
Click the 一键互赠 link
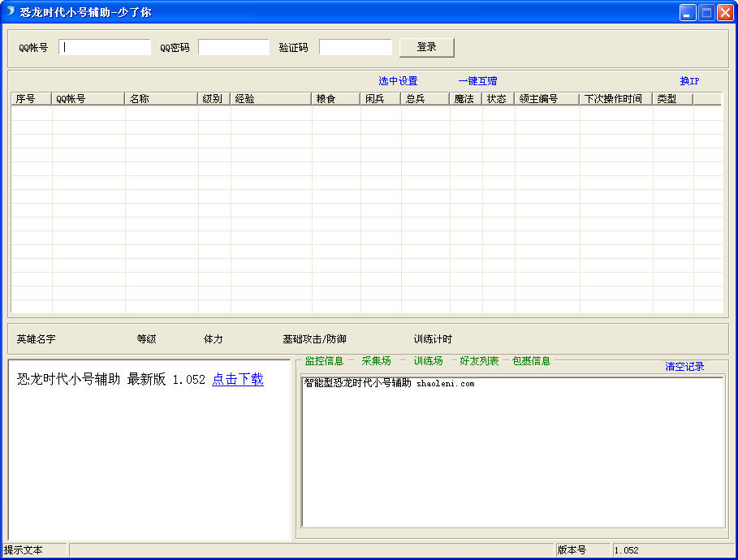(x=477, y=81)
